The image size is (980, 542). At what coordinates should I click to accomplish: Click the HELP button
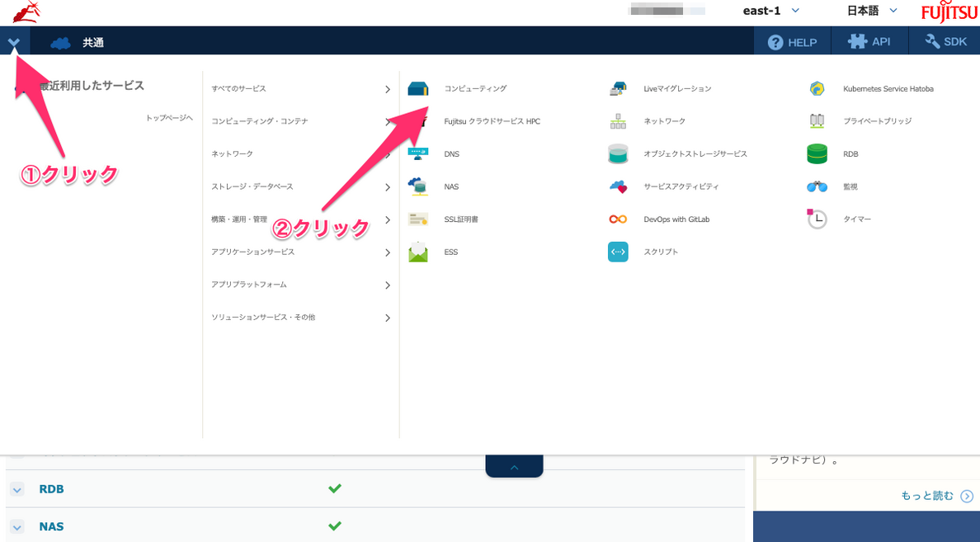click(x=792, y=42)
